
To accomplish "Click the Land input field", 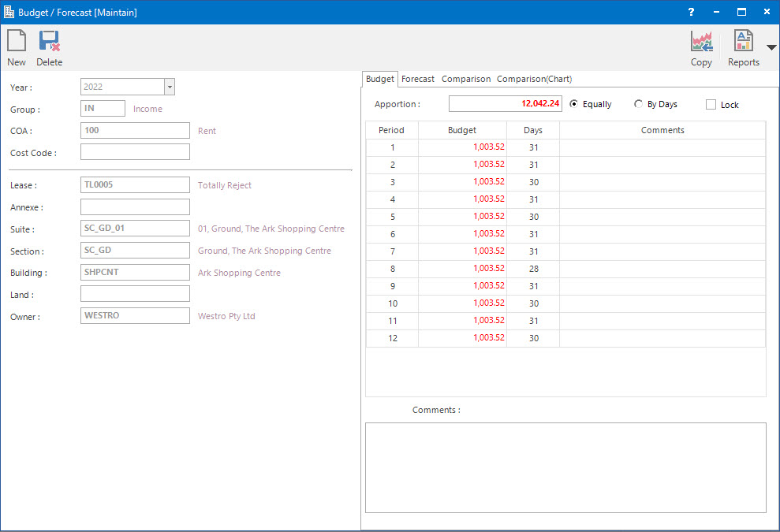I will pyautogui.click(x=134, y=293).
